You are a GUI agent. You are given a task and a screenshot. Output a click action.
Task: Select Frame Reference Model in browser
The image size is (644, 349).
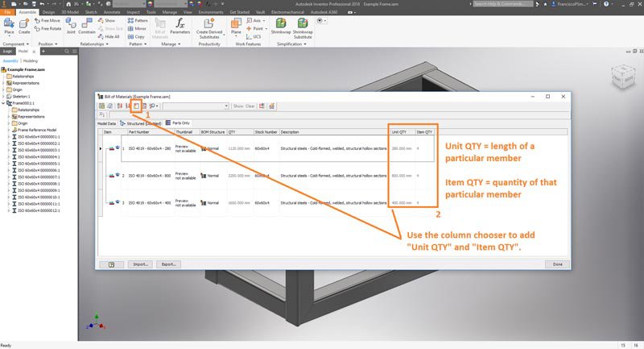pyautogui.click(x=36, y=130)
